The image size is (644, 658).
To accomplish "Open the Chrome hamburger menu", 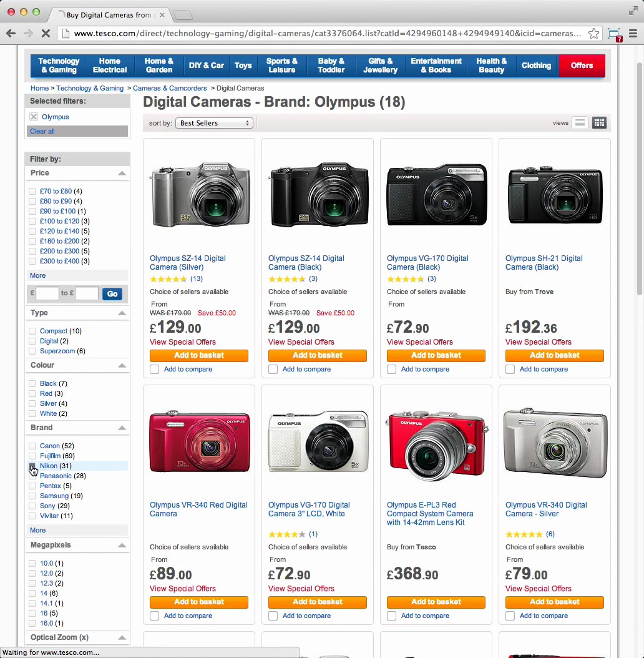I will pyautogui.click(x=633, y=34).
